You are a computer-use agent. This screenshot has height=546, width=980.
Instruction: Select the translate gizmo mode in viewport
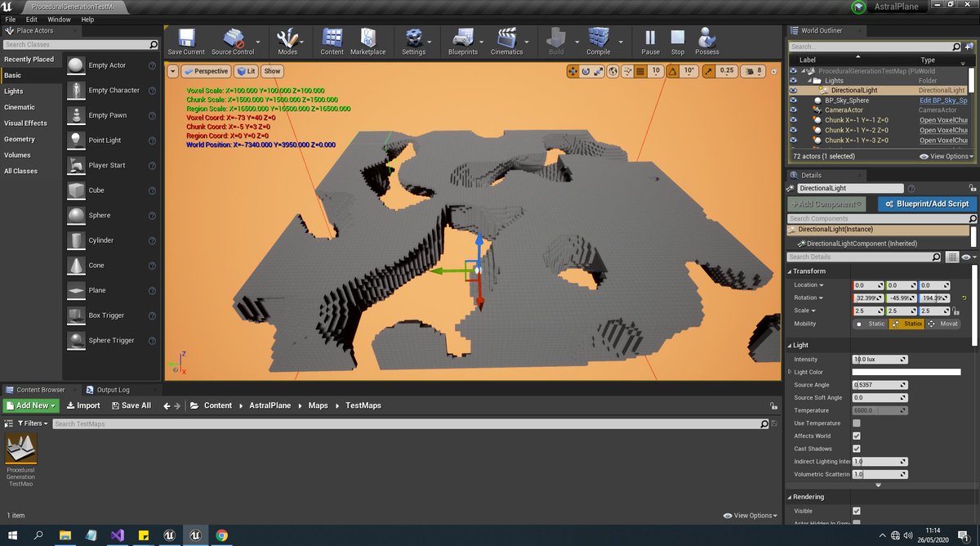coord(572,71)
